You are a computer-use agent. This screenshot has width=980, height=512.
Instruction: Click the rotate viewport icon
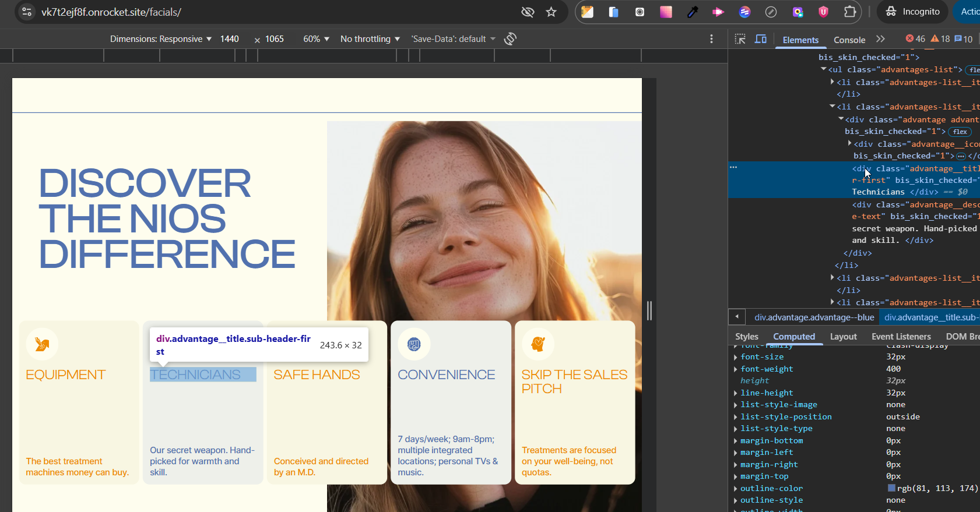pyautogui.click(x=510, y=39)
